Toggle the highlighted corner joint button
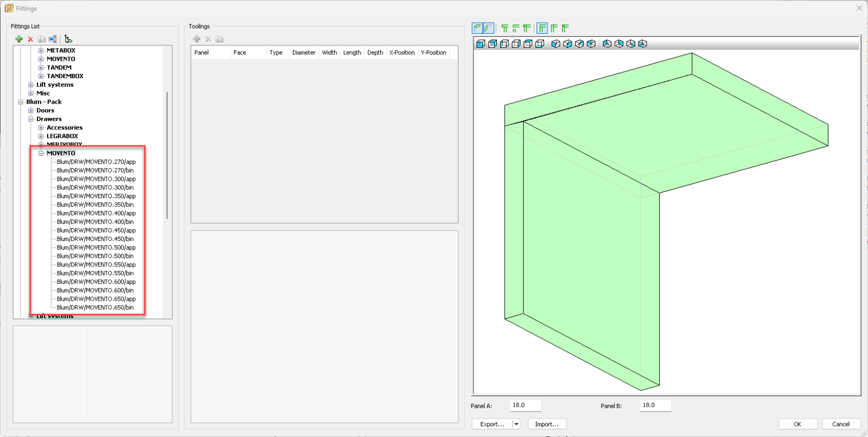Screen dimensions: 868x437 [542, 28]
